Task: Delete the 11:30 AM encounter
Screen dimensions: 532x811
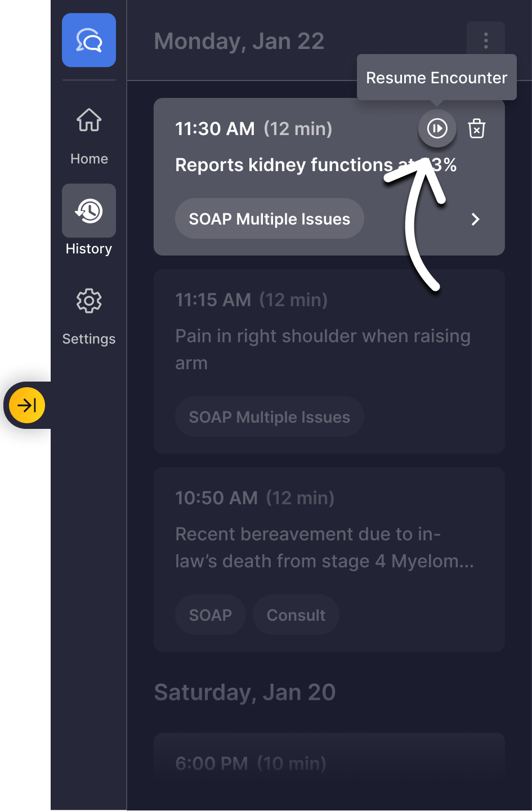Action: pos(477,129)
